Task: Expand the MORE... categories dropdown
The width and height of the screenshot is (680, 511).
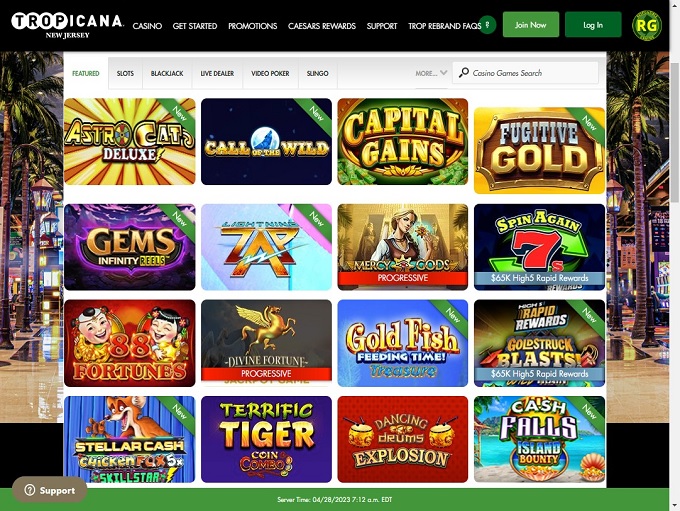Action: tap(431, 73)
